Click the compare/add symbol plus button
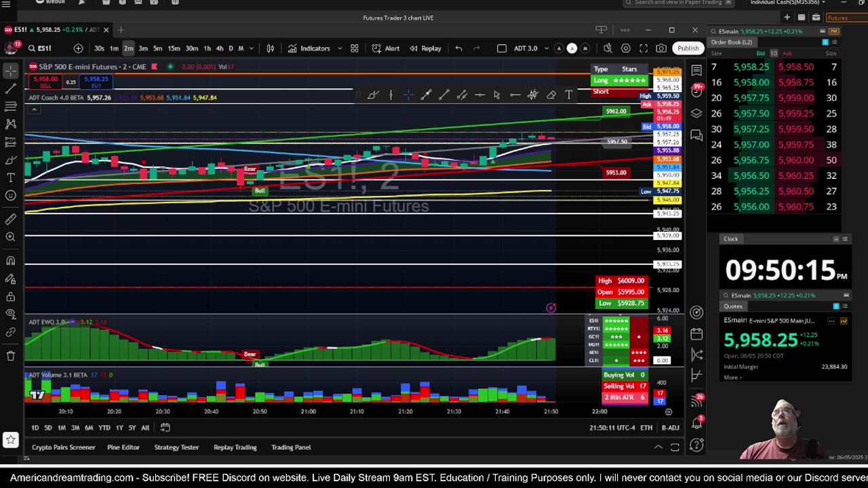 pos(78,48)
